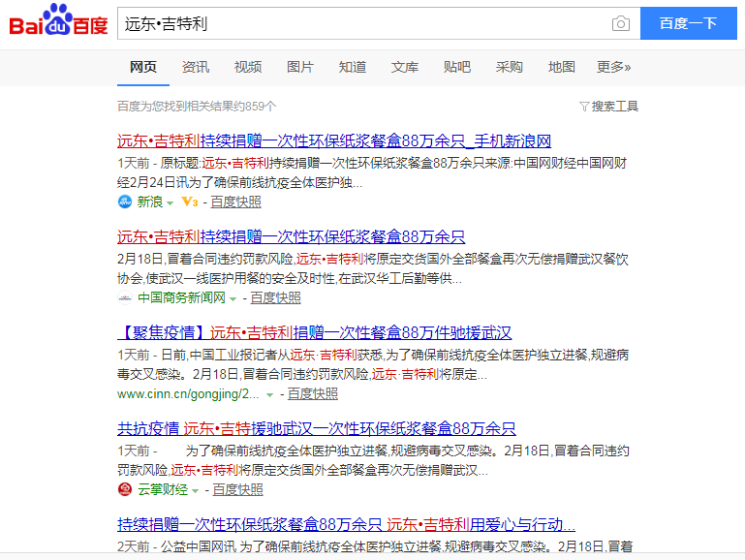This screenshot has width=745, height=560.
Task: Click the 百度一下 search button
Action: pyautogui.click(x=689, y=23)
